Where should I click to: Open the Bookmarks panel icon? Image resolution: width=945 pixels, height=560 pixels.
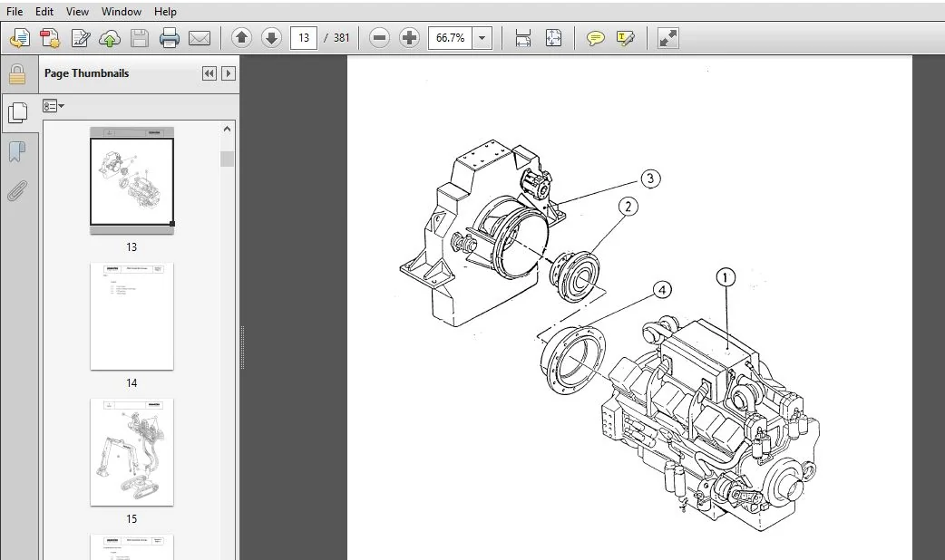[x=17, y=151]
